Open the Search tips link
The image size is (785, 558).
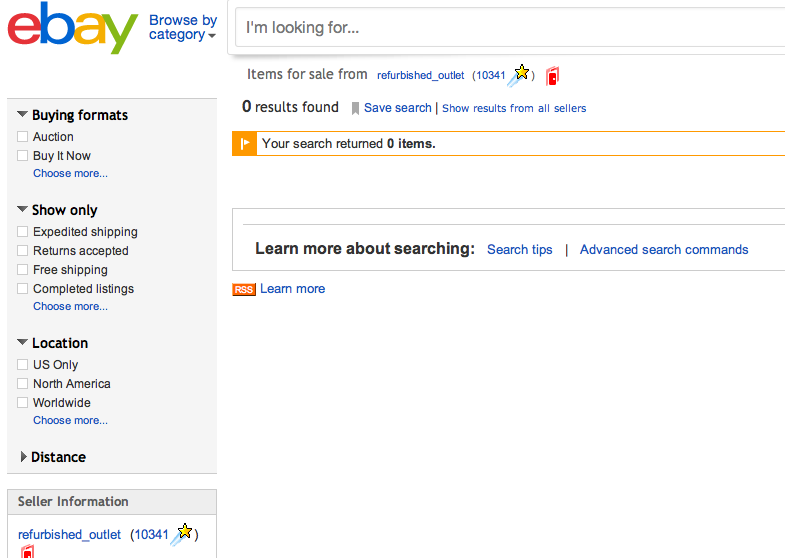pyautogui.click(x=519, y=250)
